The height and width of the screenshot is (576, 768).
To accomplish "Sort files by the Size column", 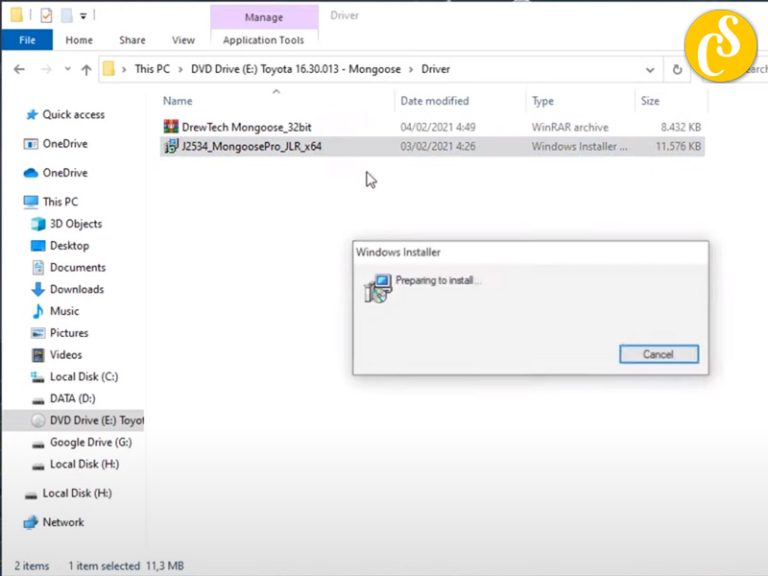I will pos(650,101).
